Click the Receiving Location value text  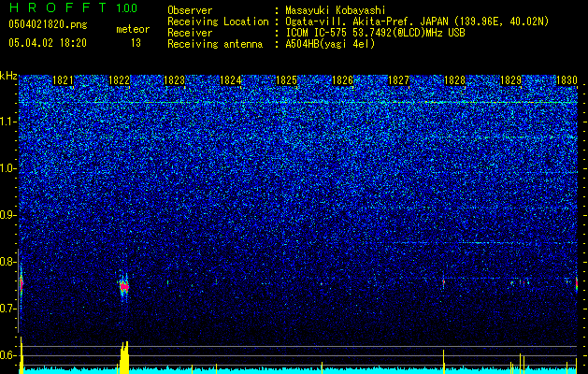point(417,22)
